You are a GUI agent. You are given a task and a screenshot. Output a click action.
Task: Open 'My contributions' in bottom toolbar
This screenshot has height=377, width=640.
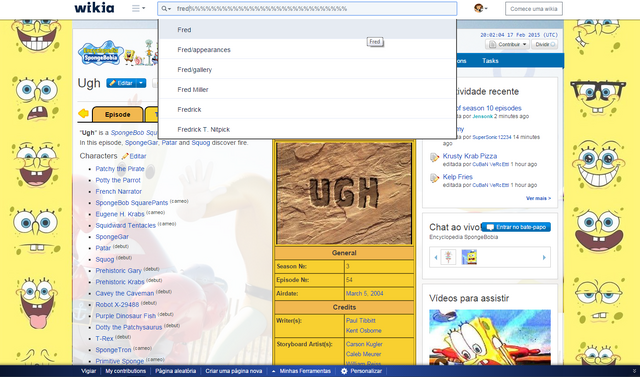pyautogui.click(x=126, y=371)
